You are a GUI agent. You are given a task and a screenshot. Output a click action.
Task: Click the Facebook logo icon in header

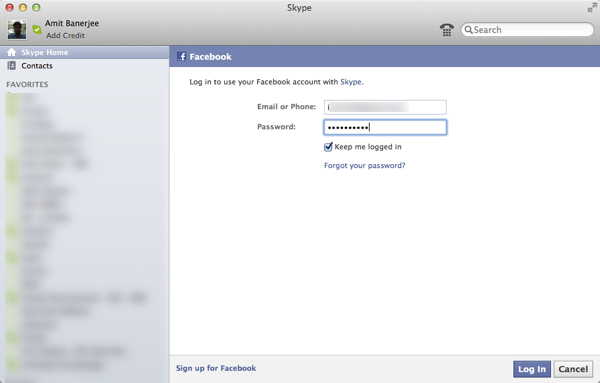(x=182, y=57)
